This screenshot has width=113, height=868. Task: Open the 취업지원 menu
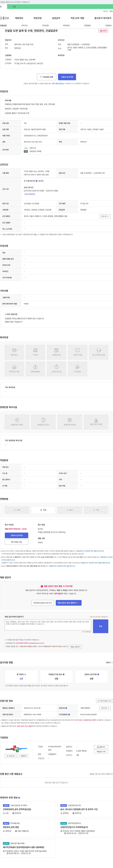(37, 18)
